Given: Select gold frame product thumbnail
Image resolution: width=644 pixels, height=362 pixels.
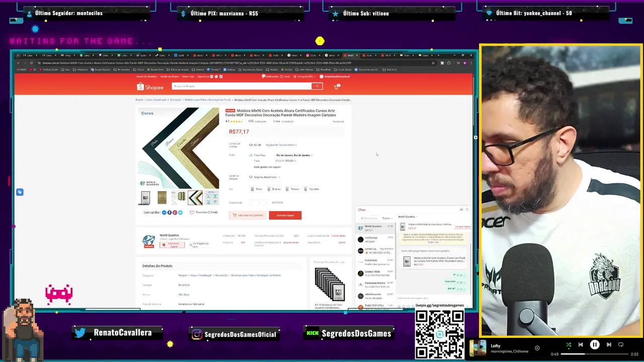Looking at the screenshot, I should click(x=162, y=198).
